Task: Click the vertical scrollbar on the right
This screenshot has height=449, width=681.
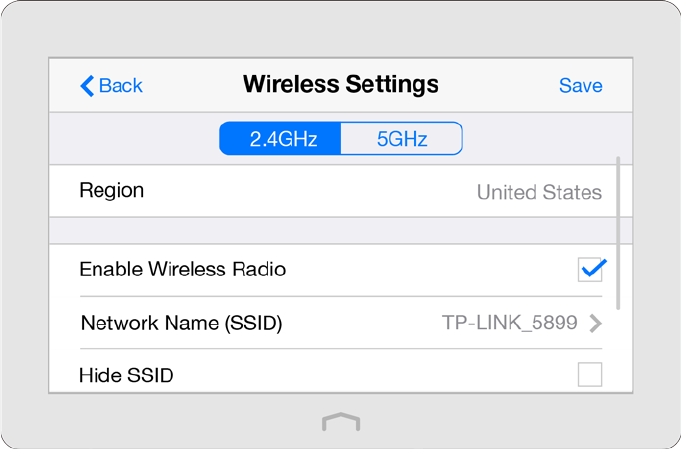Action: point(619,230)
